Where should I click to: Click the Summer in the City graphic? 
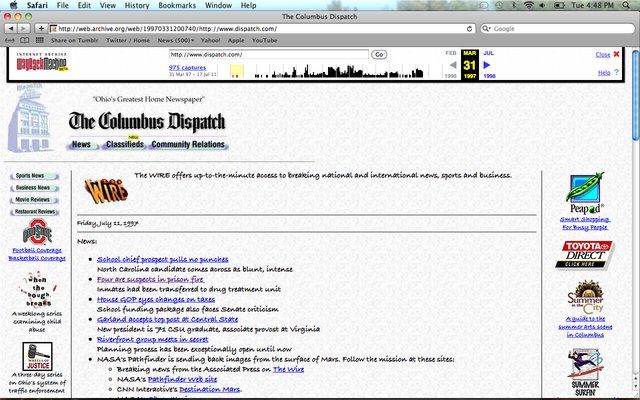pyautogui.click(x=585, y=297)
